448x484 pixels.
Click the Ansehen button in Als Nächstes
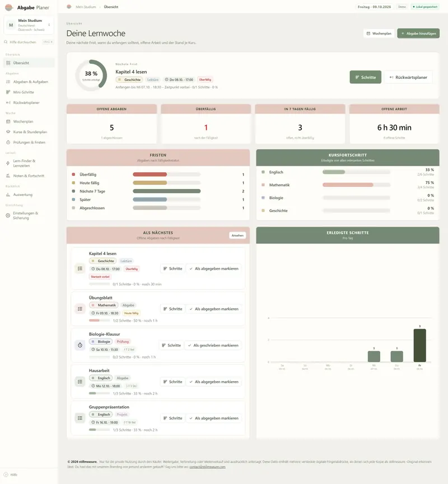click(x=237, y=235)
